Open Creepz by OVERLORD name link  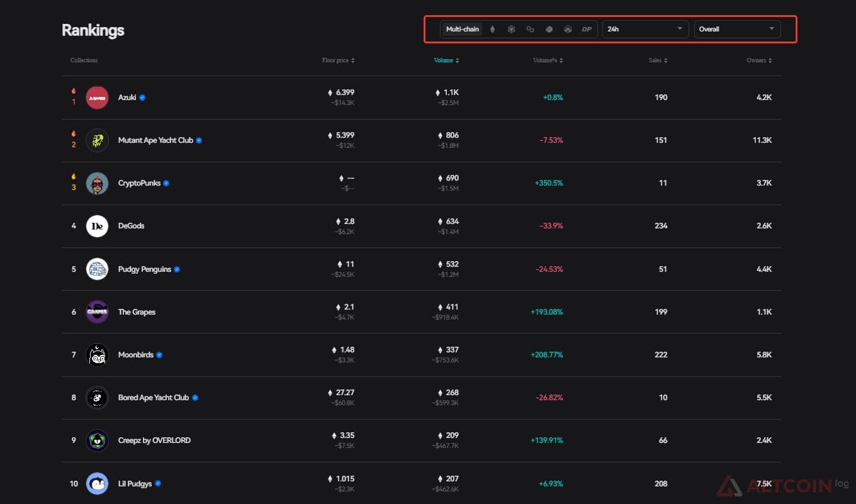(154, 440)
